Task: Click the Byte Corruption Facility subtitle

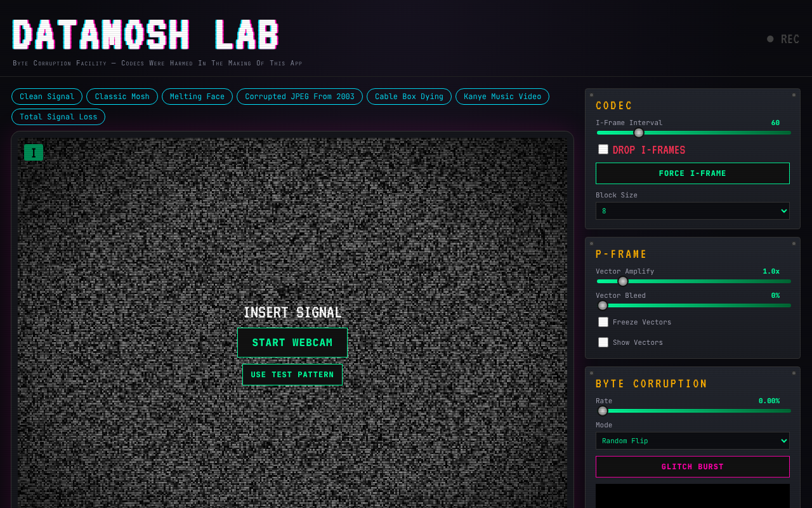Action: point(157,63)
